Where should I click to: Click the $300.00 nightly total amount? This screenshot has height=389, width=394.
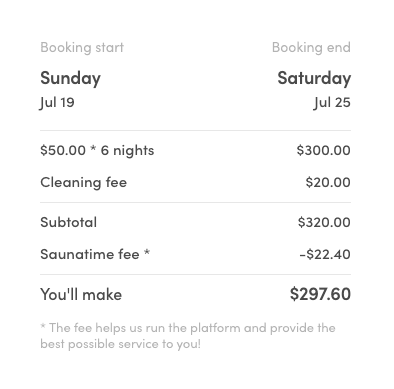pos(323,150)
